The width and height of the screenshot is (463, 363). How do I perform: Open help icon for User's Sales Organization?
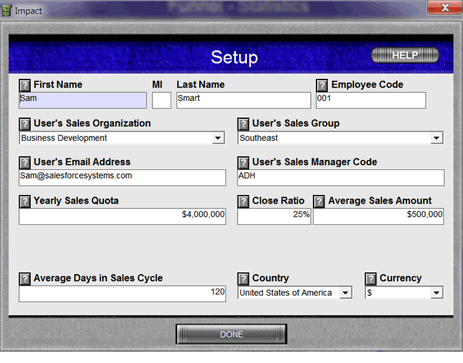25,124
